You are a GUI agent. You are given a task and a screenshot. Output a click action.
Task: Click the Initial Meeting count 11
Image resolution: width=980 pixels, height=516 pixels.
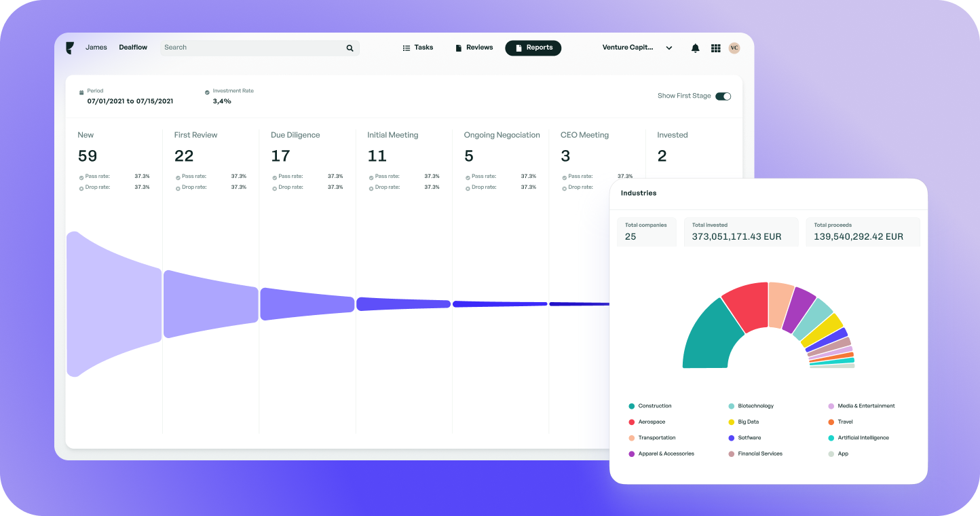377,156
